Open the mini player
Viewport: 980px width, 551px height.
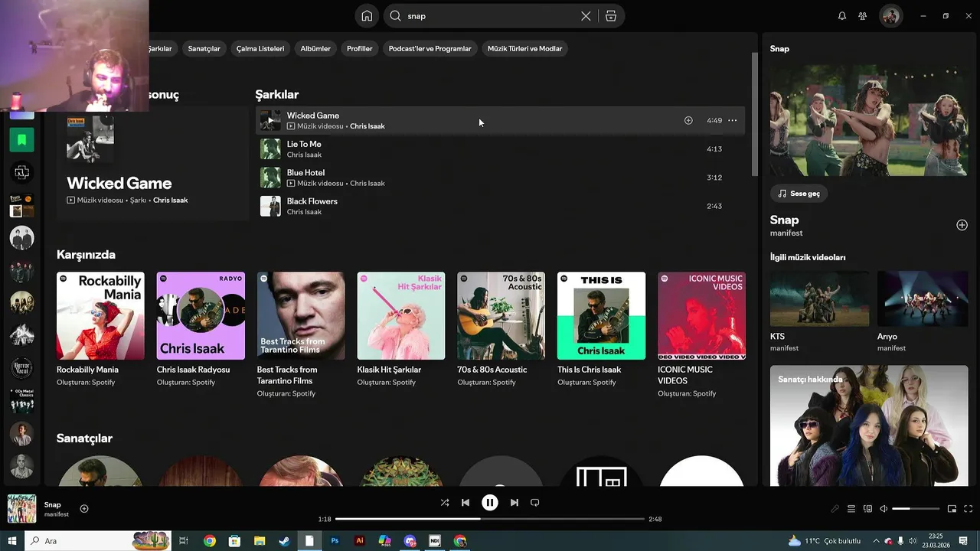[952, 509]
